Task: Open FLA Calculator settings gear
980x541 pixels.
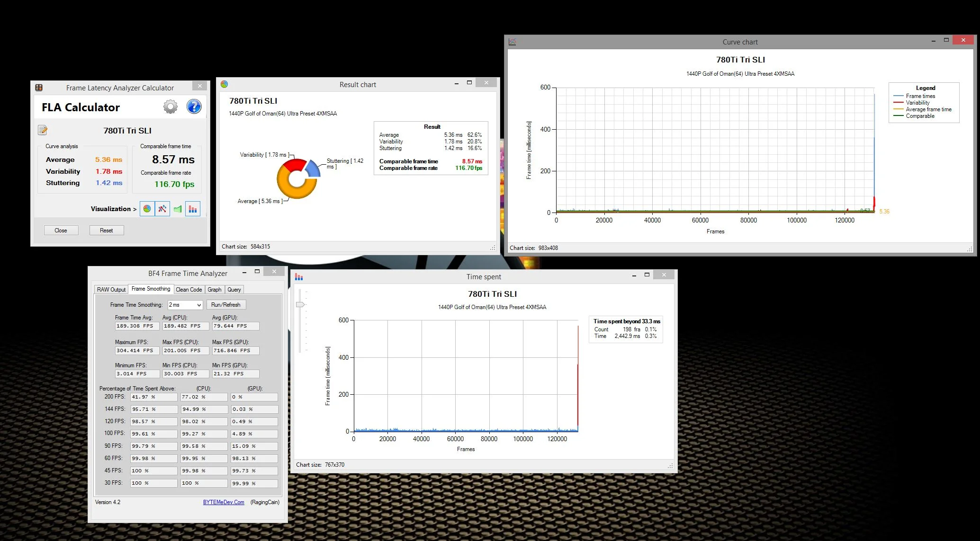Action: point(171,106)
